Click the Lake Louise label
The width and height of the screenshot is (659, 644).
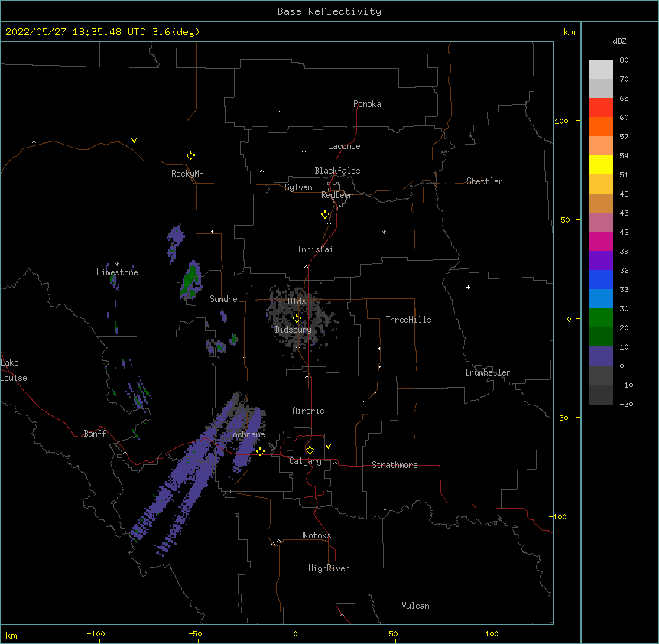tap(14, 370)
